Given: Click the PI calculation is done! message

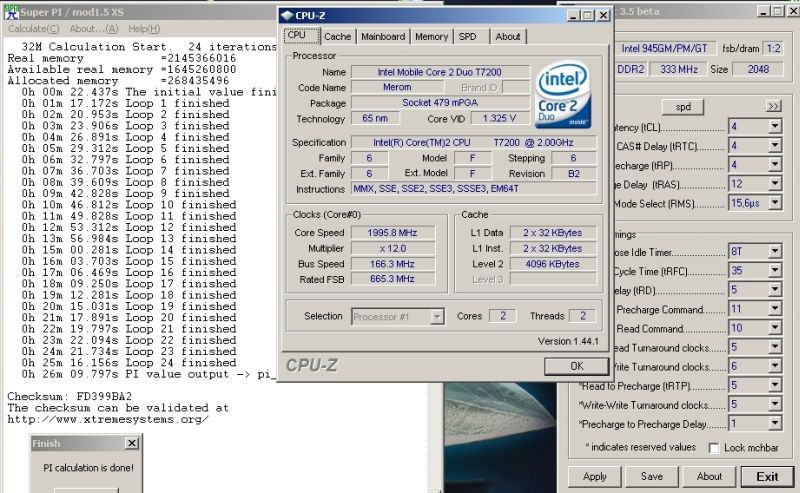Looking at the screenshot, I should pyautogui.click(x=88, y=467).
